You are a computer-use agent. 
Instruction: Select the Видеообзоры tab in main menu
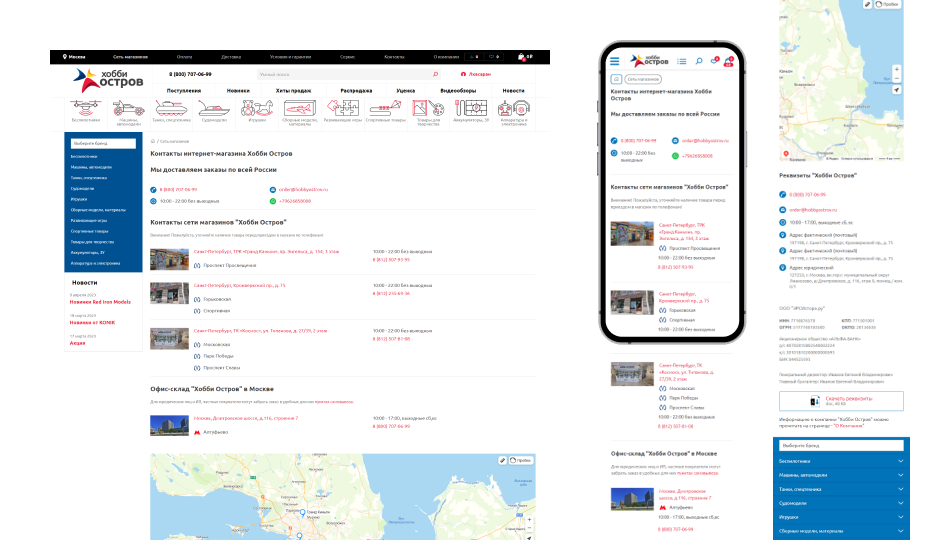pos(458,90)
